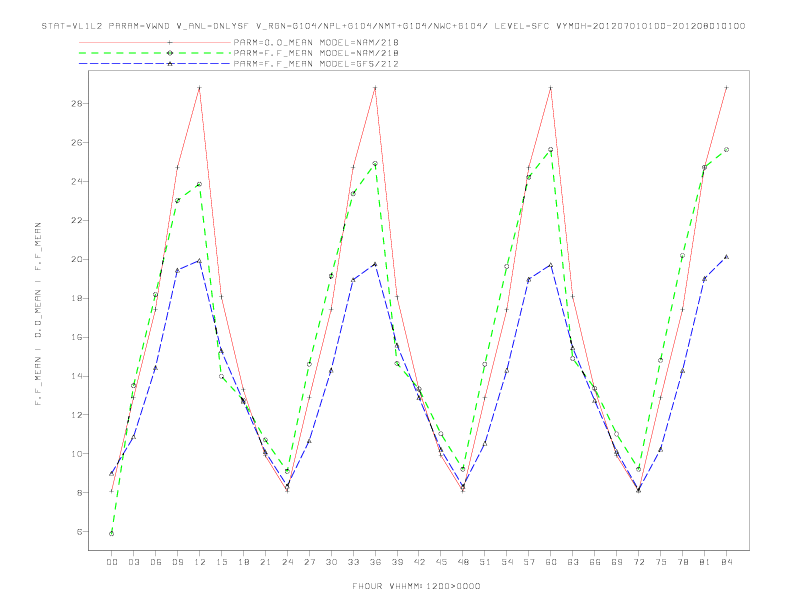Image resolution: width=792 pixels, height=612 pixels.
Task: Click x-axis forecast hour label 42
Action: tap(419, 562)
